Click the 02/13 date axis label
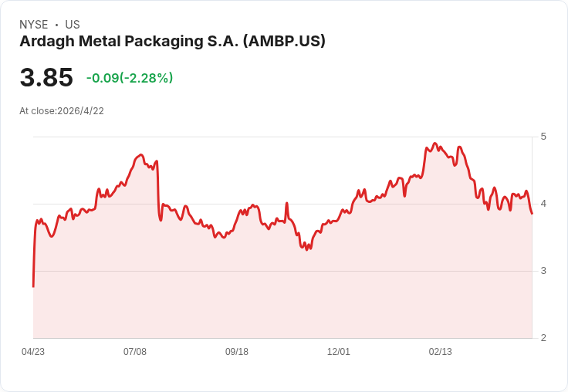 click(440, 352)
